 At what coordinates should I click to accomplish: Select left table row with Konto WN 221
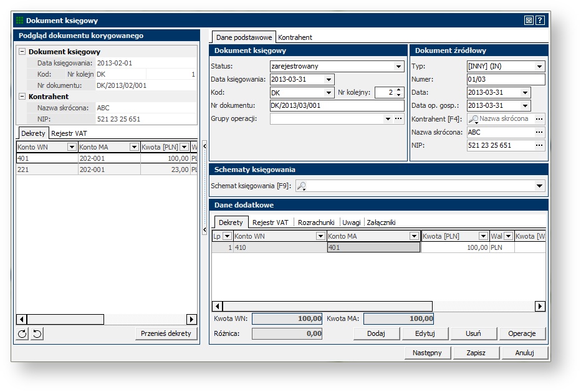coord(107,170)
